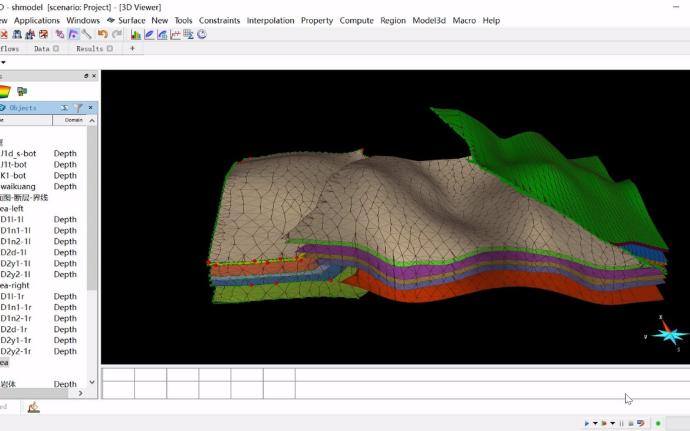Screen dimensions: 690x431
Task: Toggle the box next to Results tab
Action: click(110, 48)
